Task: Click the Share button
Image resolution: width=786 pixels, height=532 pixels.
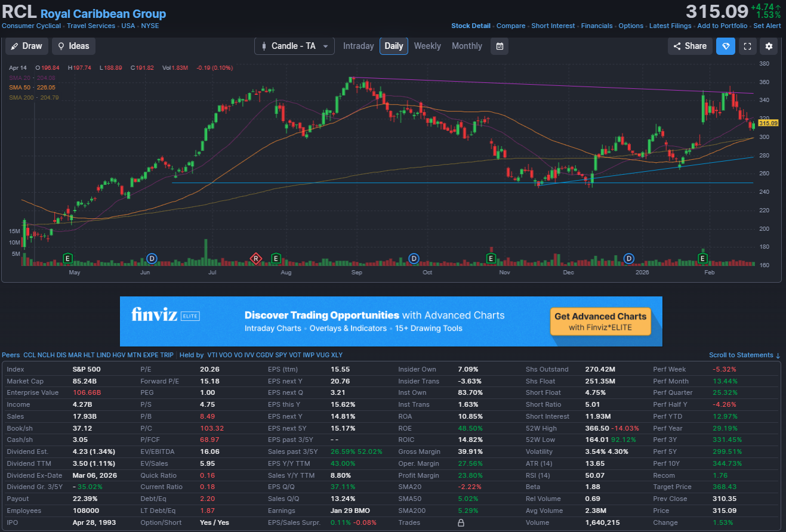Action: (x=690, y=46)
